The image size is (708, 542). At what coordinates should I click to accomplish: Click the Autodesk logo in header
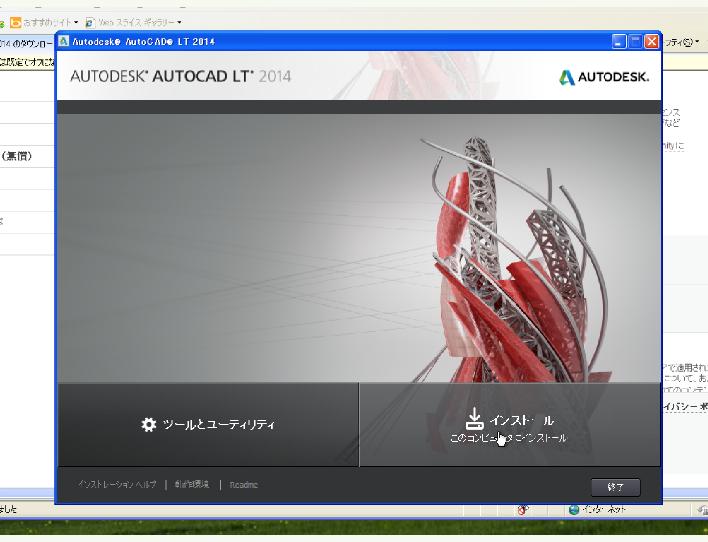(604, 77)
